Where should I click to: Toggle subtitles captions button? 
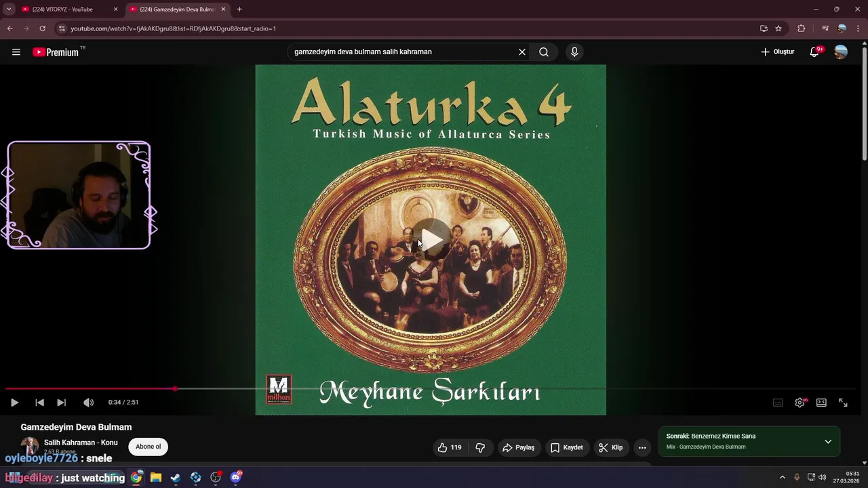pos(778,403)
